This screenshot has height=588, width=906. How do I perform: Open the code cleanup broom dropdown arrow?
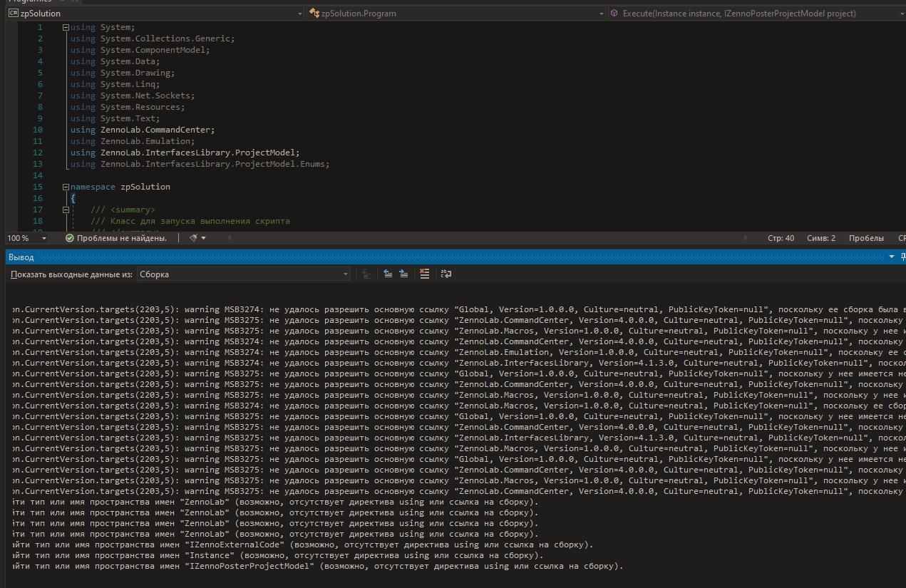coord(204,238)
